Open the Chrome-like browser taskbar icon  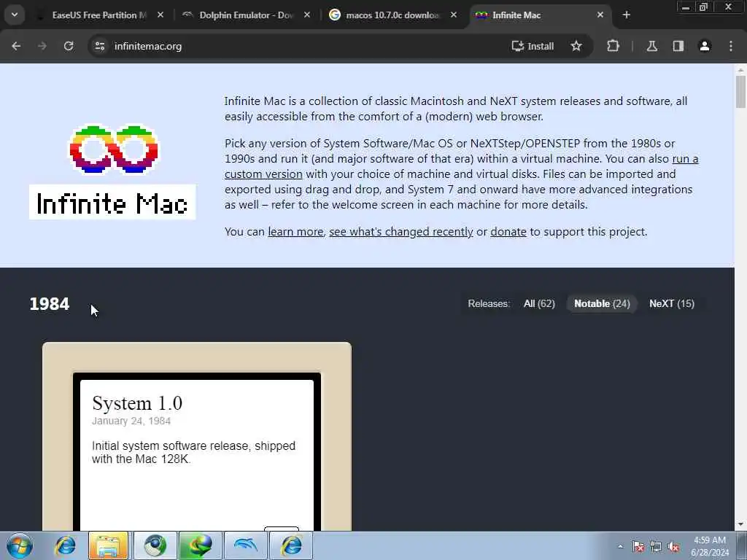(x=155, y=545)
